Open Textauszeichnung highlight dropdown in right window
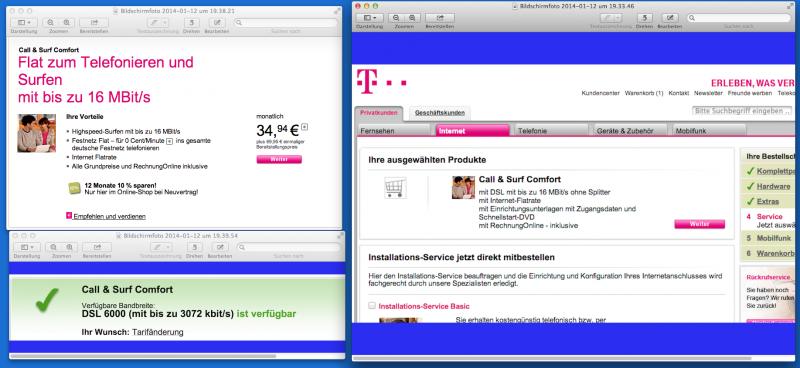The height and width of the screenshot is (368, 800). coord(611,18)
